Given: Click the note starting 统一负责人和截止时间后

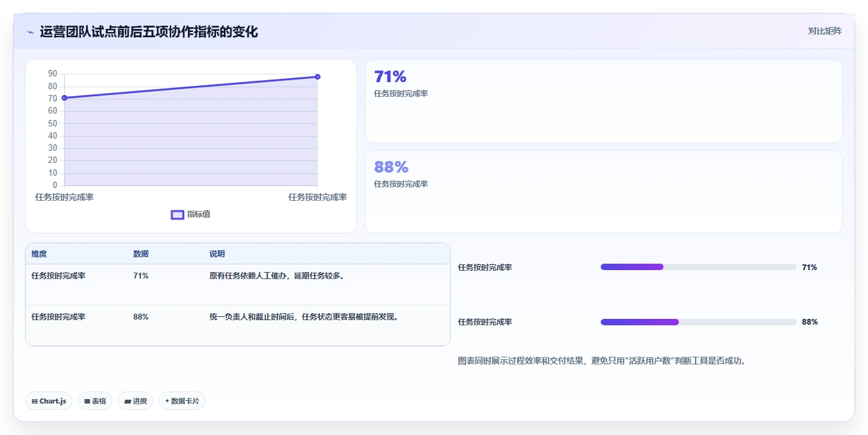Looking at the screenshot, I should click(x=305, y=317).
